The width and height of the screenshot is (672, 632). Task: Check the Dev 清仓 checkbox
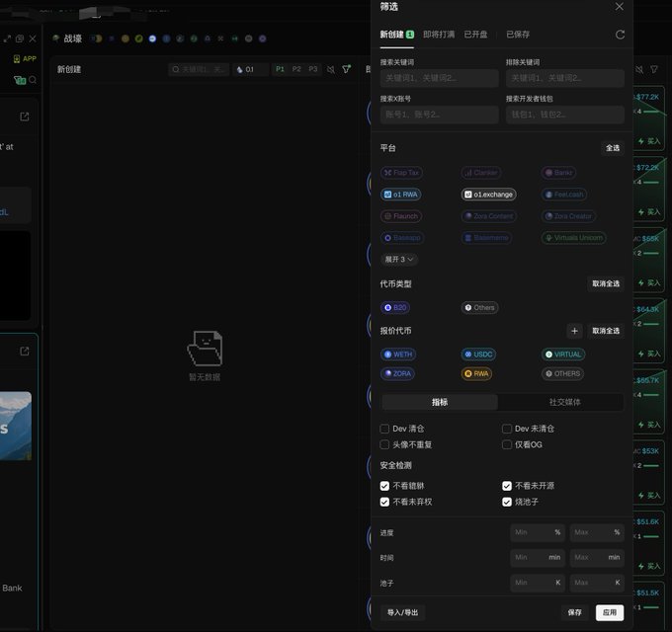point(384,429)
